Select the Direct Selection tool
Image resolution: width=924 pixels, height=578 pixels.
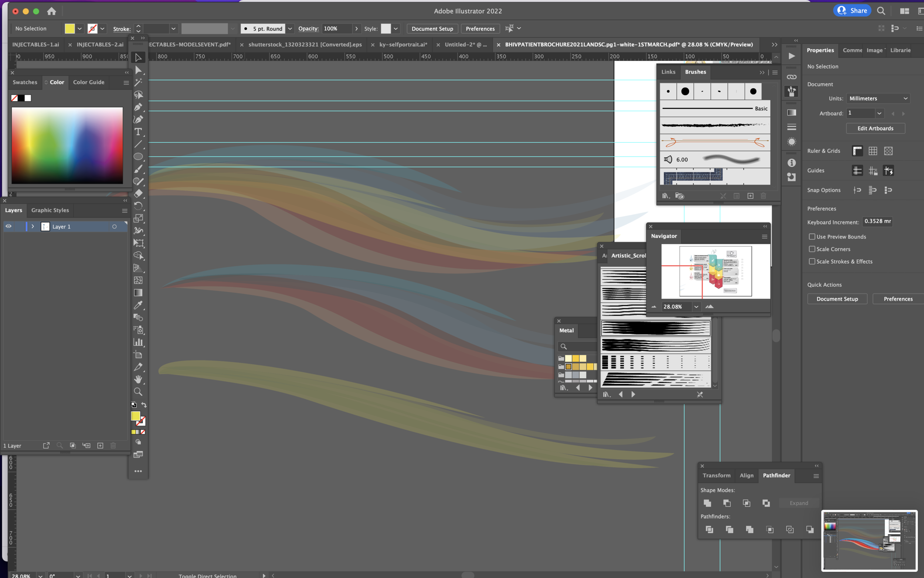(x=138, y=70)
